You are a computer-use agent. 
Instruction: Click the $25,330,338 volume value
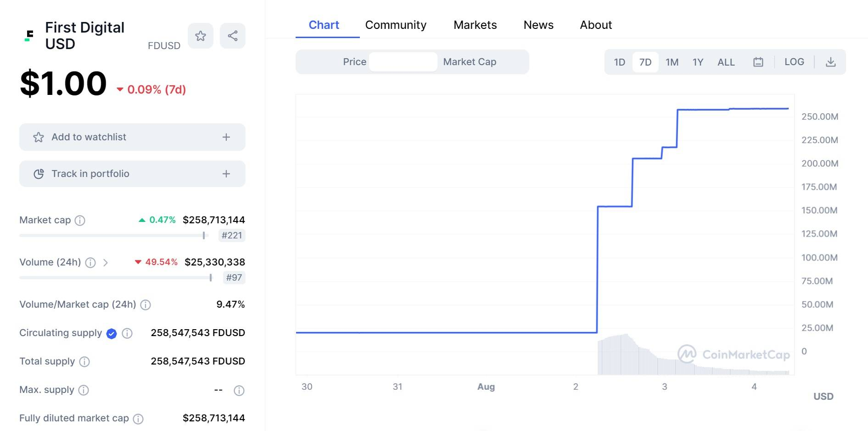215,262
